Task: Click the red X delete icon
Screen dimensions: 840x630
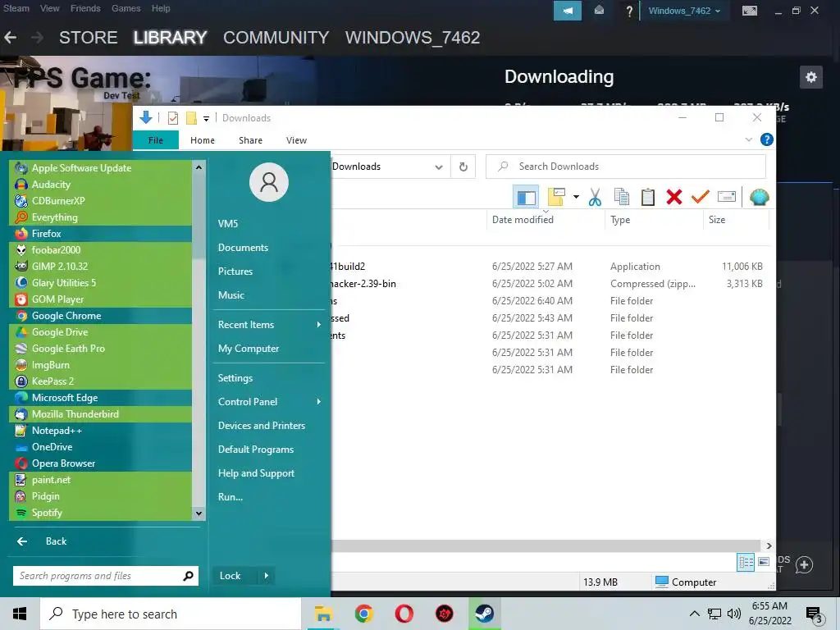Action: click(x=674, y=197)
